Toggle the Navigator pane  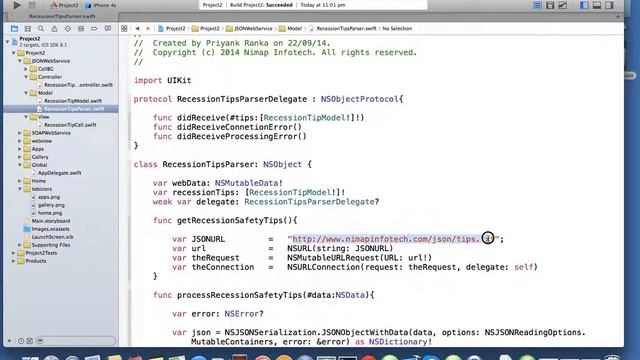(584, 5)
